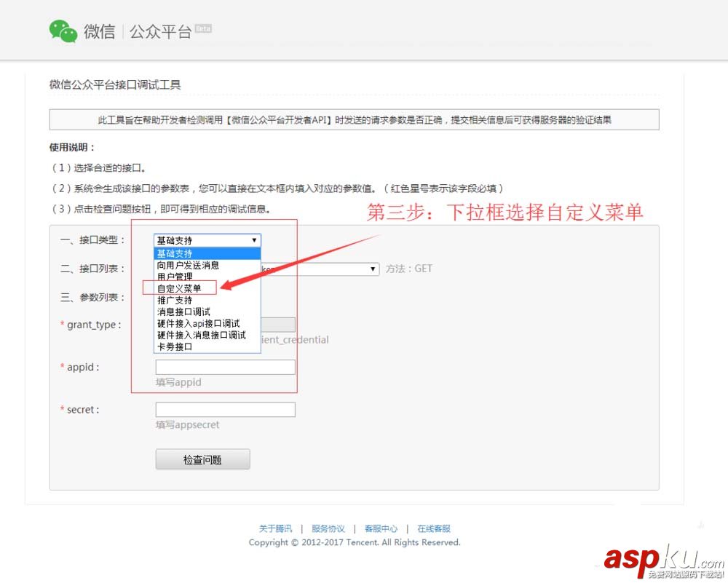Click the WeChat logo icon
This screenshot has height=583, width=728.
pyautogui.click(x=63, y=30)
